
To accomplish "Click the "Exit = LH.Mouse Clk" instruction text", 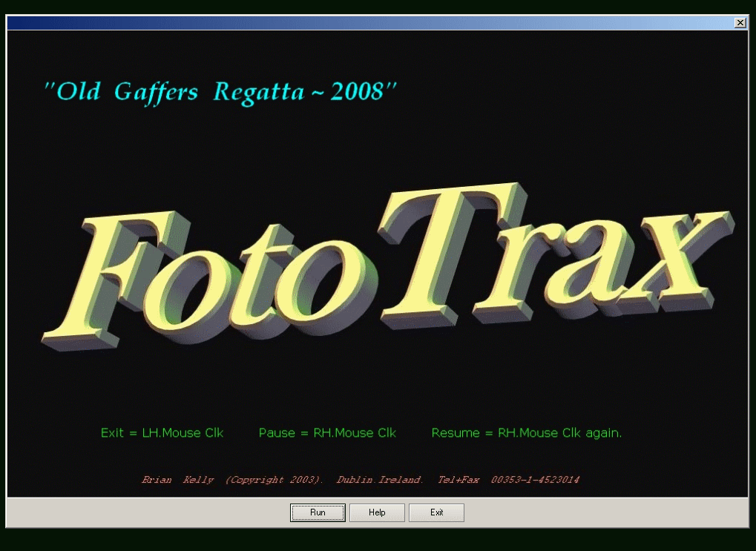I will click(162, 433).
